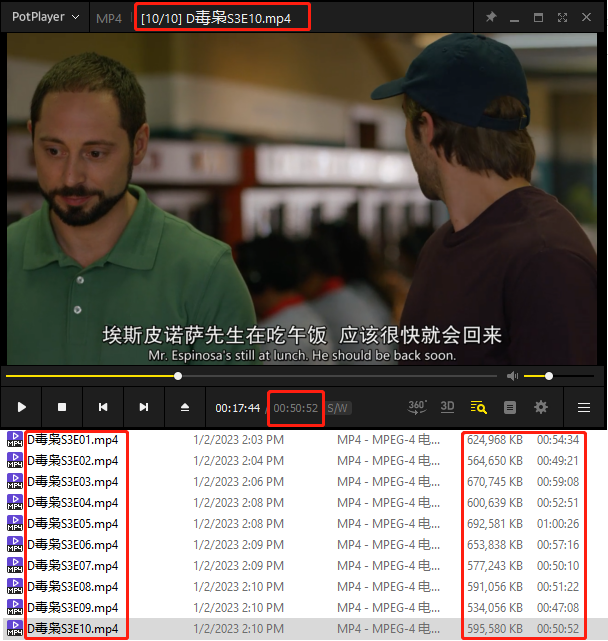Select file D毒枭S3E08.mp4

coord(73,587)
